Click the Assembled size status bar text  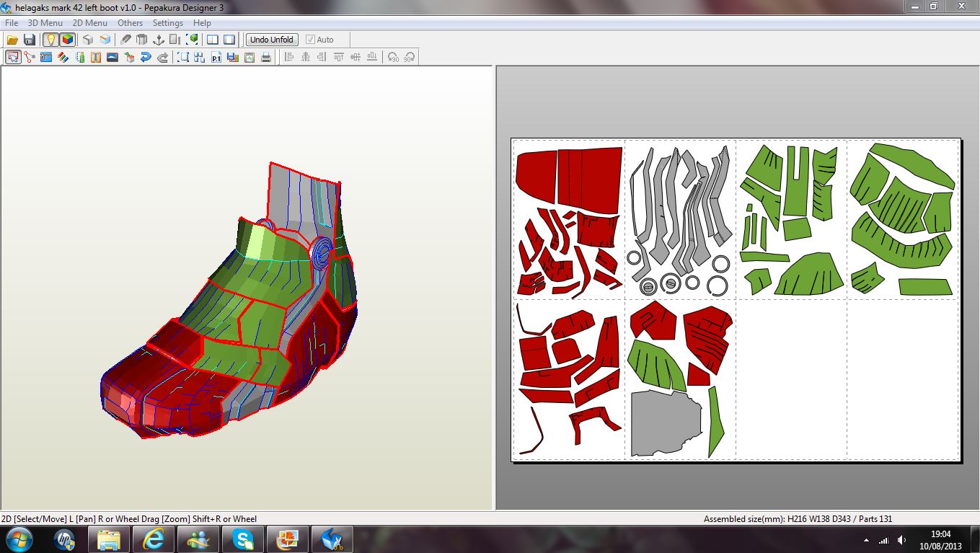tap(798, 518)
